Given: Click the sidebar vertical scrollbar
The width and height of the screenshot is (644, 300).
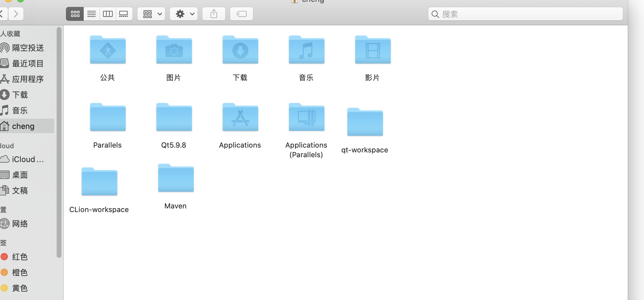Looking at the screenshot, I should tap(59, 142).
